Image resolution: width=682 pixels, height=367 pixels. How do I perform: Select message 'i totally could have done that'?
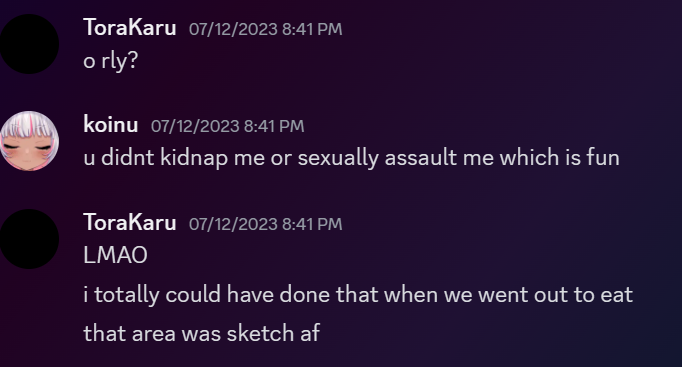[x=358, y=295]
